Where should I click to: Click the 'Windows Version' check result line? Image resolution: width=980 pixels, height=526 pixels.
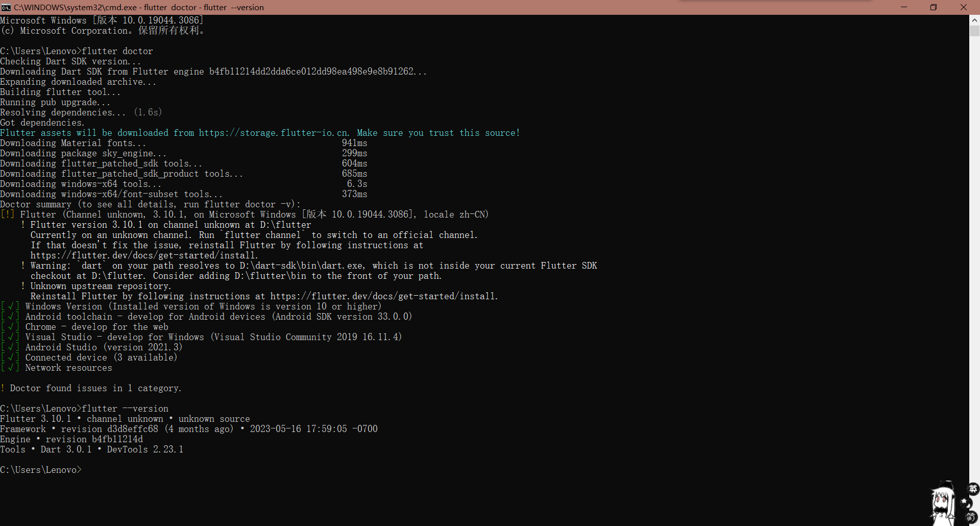click(191, 306)
